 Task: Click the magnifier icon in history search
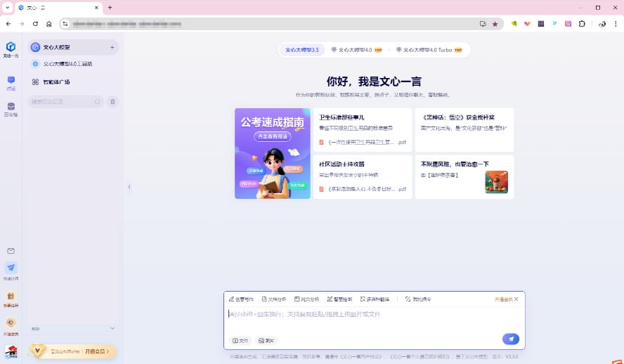[x=97, y=102]
